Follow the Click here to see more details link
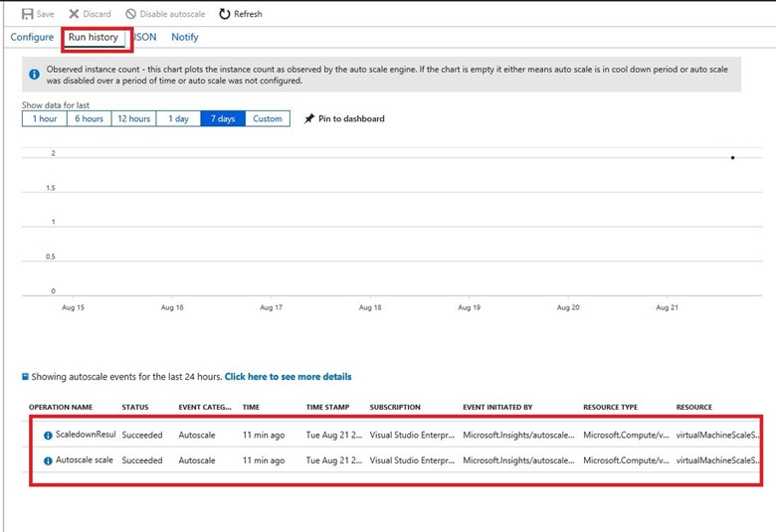This screenshot has width=776, height=532. point(288,377)
